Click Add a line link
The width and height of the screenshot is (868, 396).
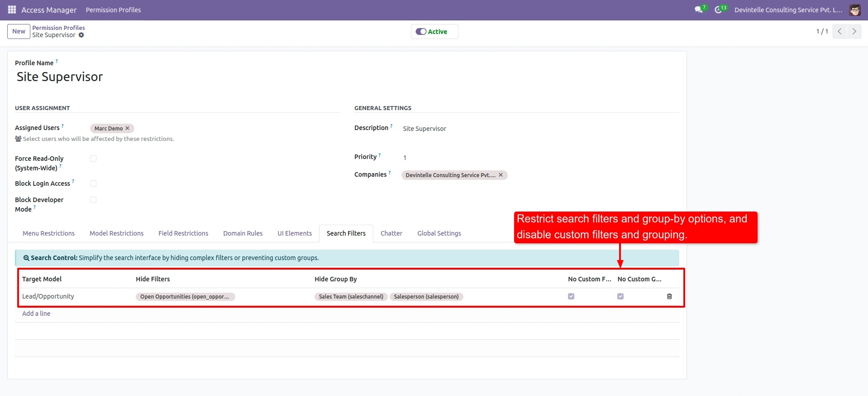[x=36, y=314]
